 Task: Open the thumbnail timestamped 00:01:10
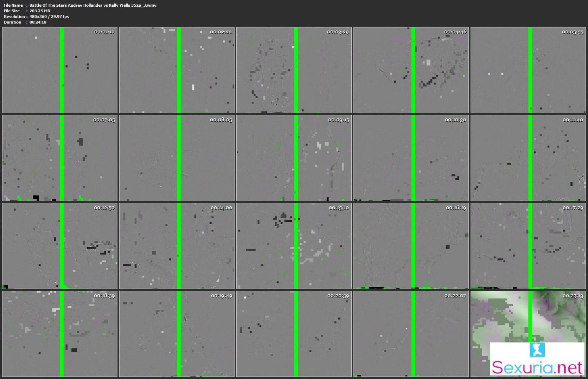[x=60, y=70]
